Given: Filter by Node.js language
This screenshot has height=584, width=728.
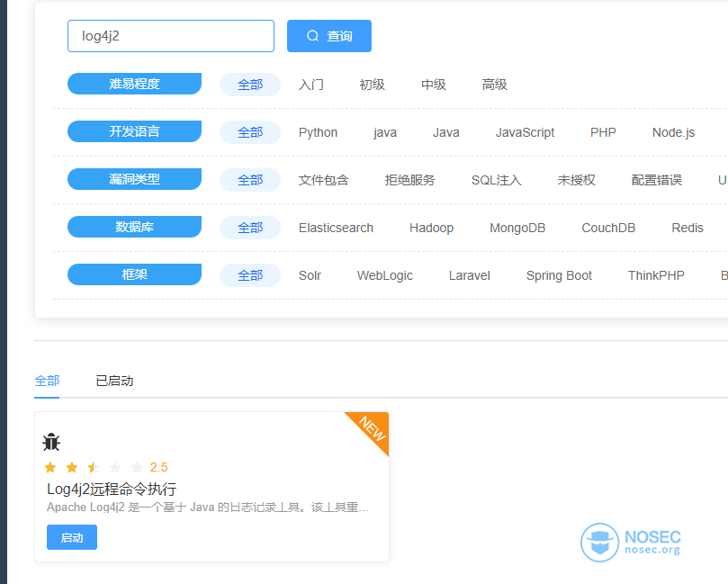Looking at the screenshot, I should (674, 133).
